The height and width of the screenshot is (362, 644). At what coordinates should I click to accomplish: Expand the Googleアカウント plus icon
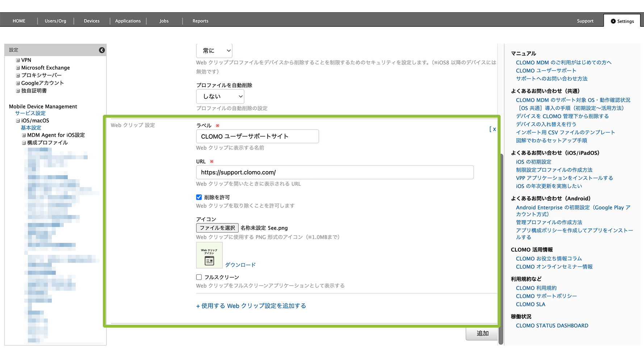coord(18,83)
